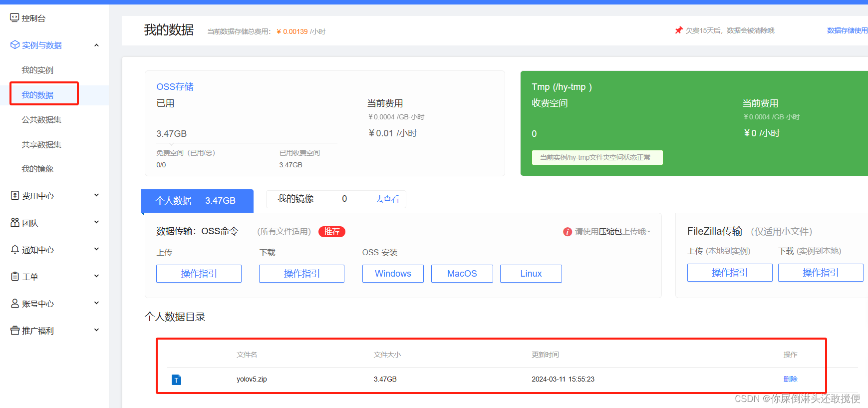
Task: Click the Linux OSS install button
Action: [x=531, y=274]
